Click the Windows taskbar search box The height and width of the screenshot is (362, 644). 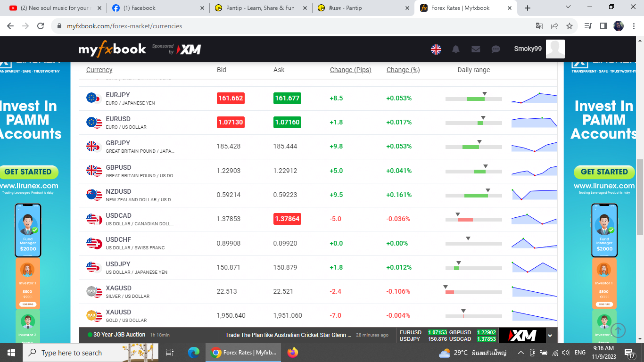[91, 353]
